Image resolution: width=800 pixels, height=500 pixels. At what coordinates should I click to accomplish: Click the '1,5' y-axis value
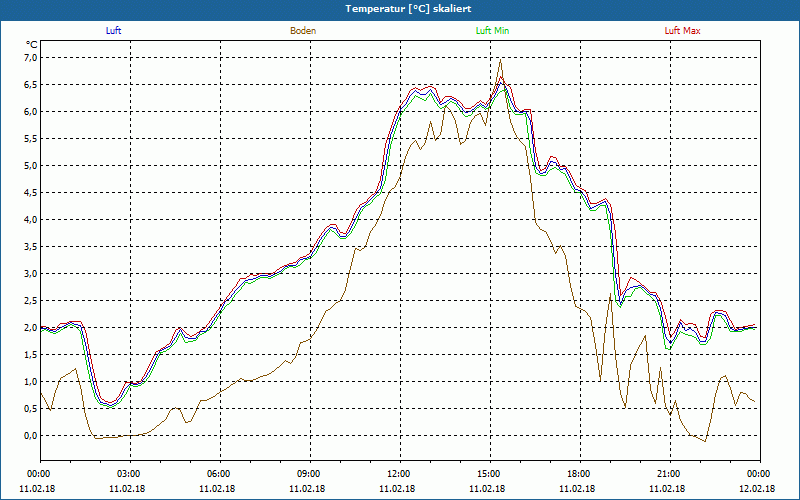point(31,355)
